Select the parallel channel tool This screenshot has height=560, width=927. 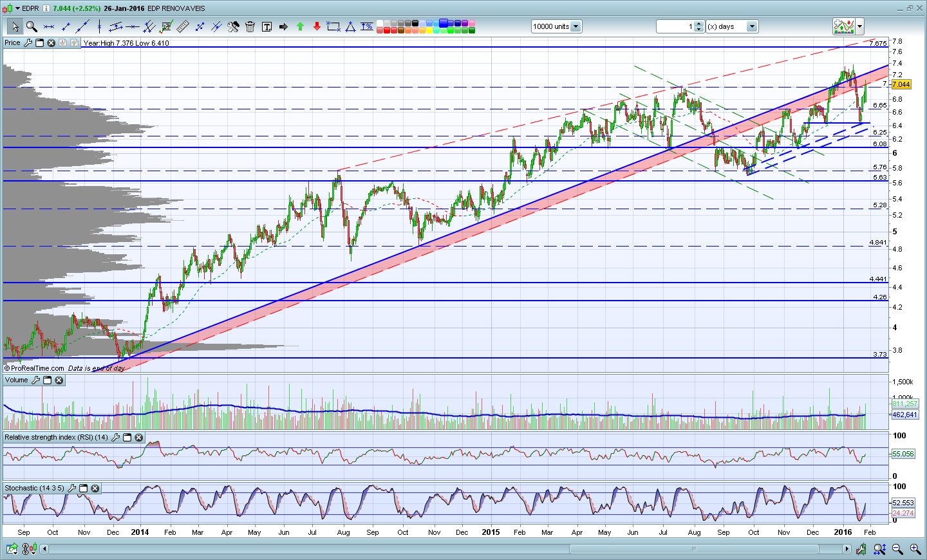(x=116, y=26)
